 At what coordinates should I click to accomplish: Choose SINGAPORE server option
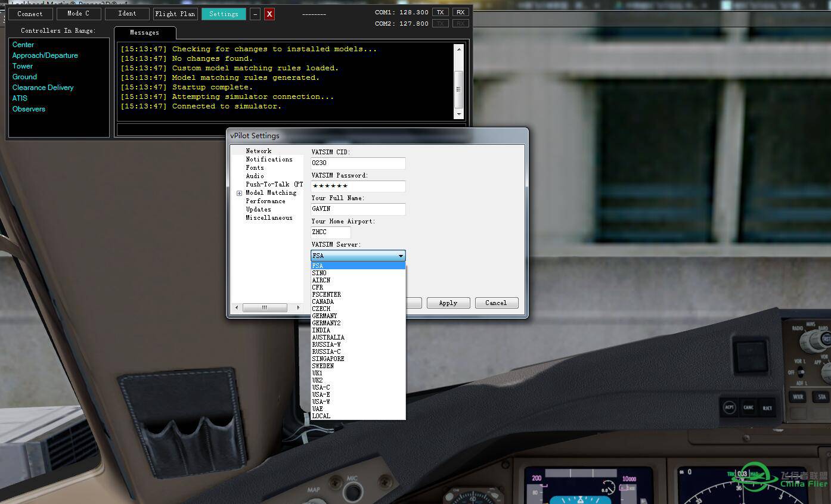pos(358,359)
